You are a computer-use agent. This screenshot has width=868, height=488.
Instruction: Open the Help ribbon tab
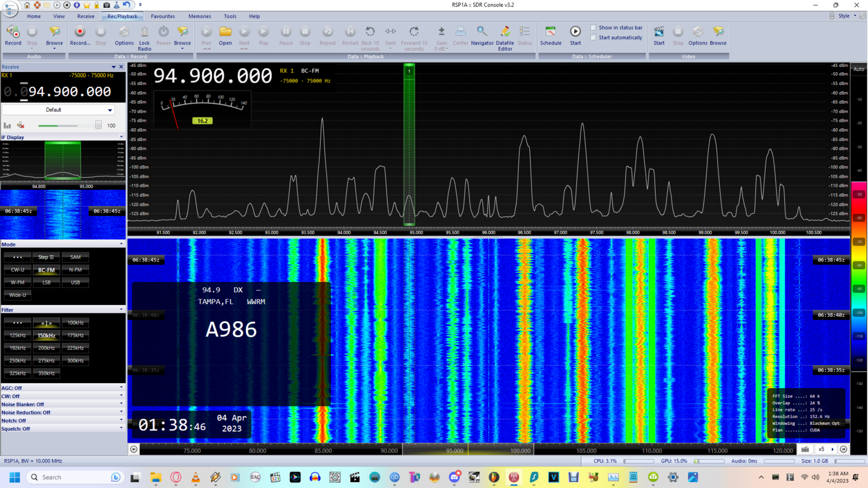(254, 16)
